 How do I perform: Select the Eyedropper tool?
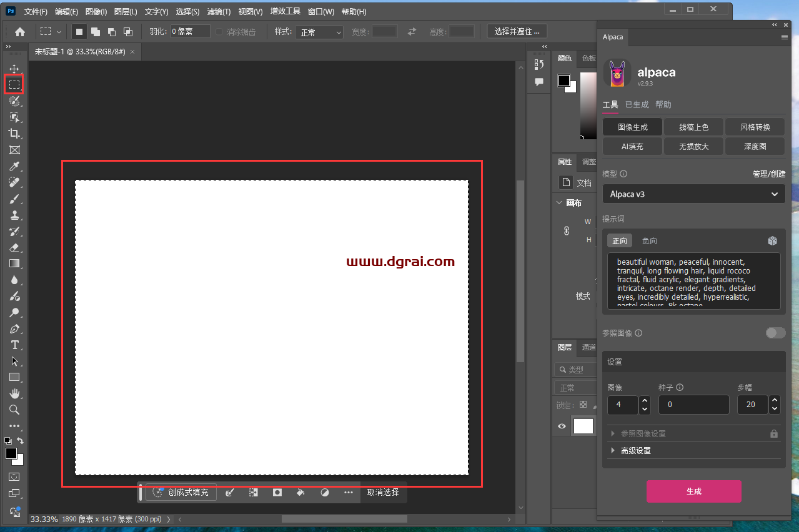click(14, 166)
